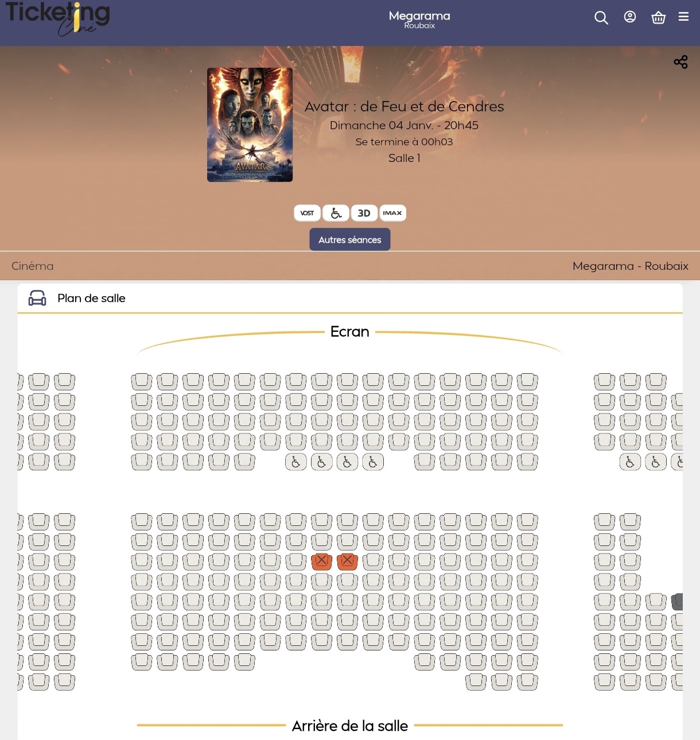Open the user account icon
700x740 pixels.
click(630, 17)
